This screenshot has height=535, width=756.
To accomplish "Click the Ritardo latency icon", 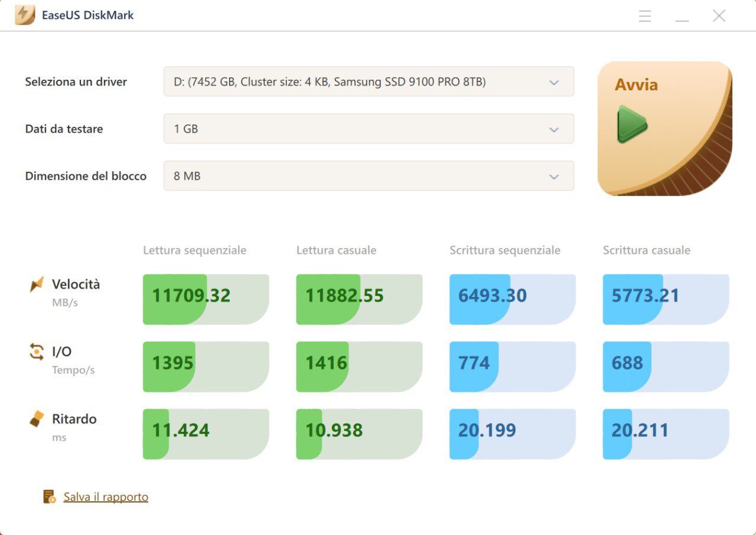I will 37,419.
